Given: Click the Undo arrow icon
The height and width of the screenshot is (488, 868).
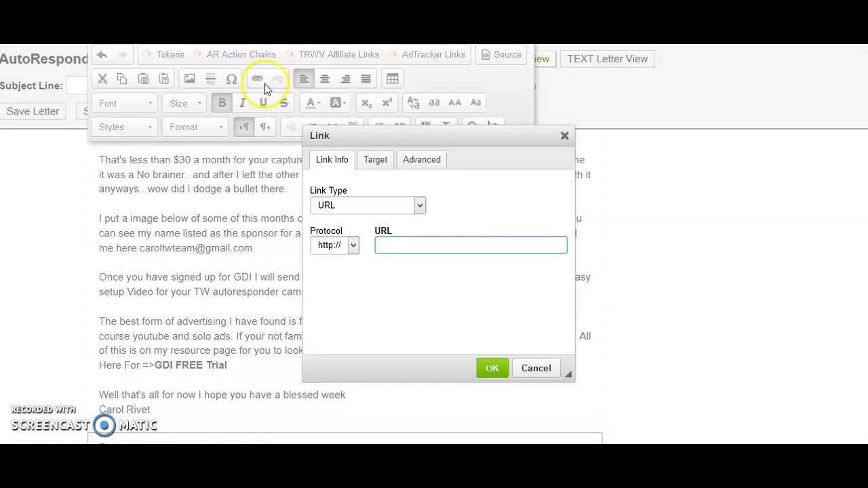Looking at the screenshot, I should (102, 55).
